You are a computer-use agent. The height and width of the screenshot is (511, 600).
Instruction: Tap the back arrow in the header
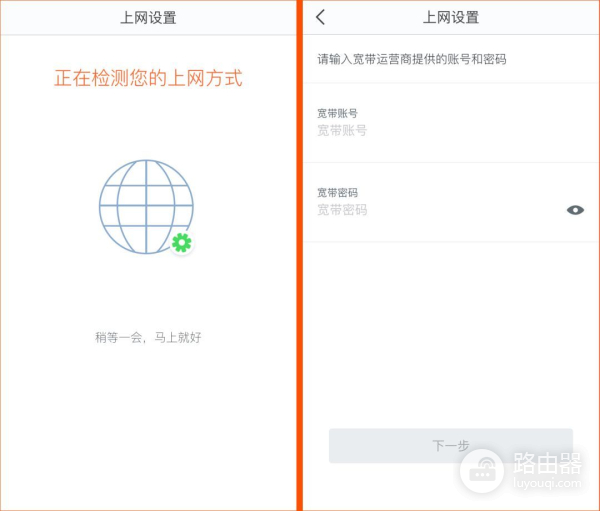(320, 17)
